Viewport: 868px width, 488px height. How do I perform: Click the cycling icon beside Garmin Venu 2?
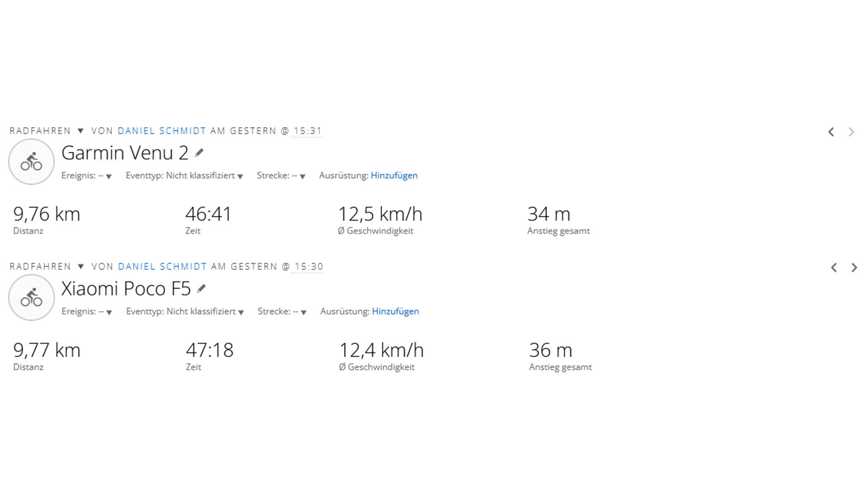point(31,162)
